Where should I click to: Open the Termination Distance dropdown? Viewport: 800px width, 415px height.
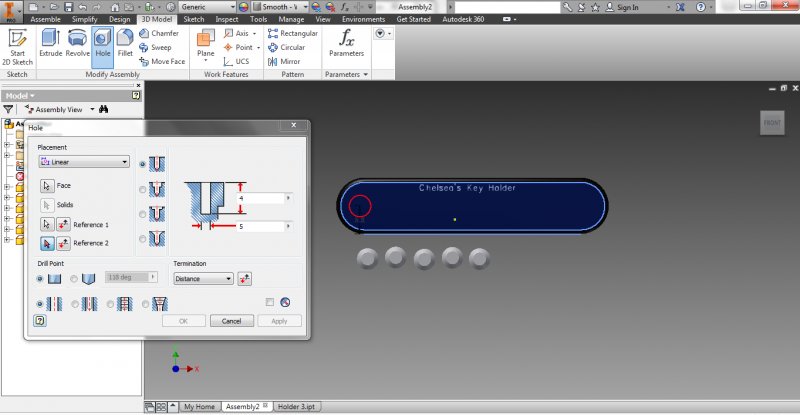(202, 279)
